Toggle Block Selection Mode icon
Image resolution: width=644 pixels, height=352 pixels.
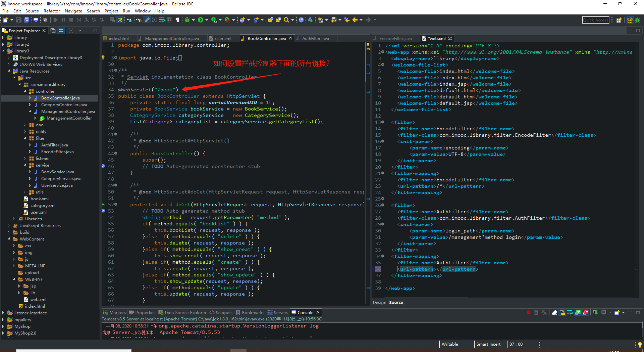tap(170, 20)
